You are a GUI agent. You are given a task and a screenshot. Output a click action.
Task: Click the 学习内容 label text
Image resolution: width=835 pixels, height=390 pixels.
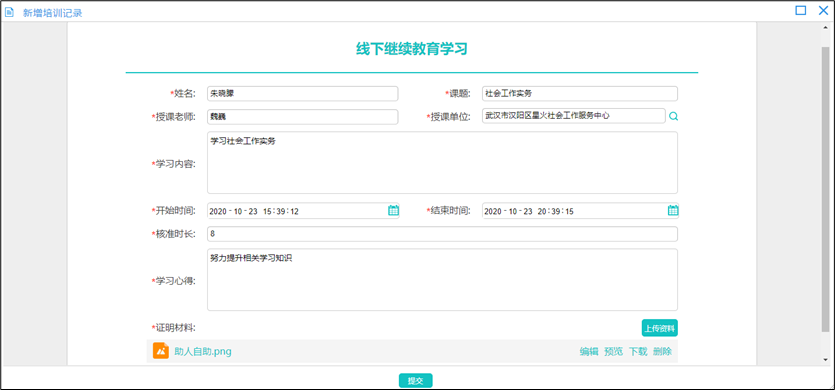point(175,164)
